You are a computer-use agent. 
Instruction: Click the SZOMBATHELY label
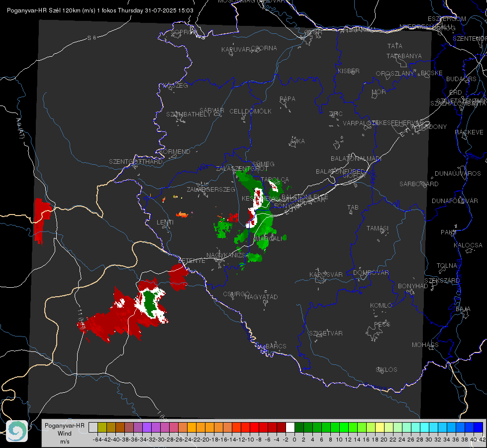(x=188, y=114)
